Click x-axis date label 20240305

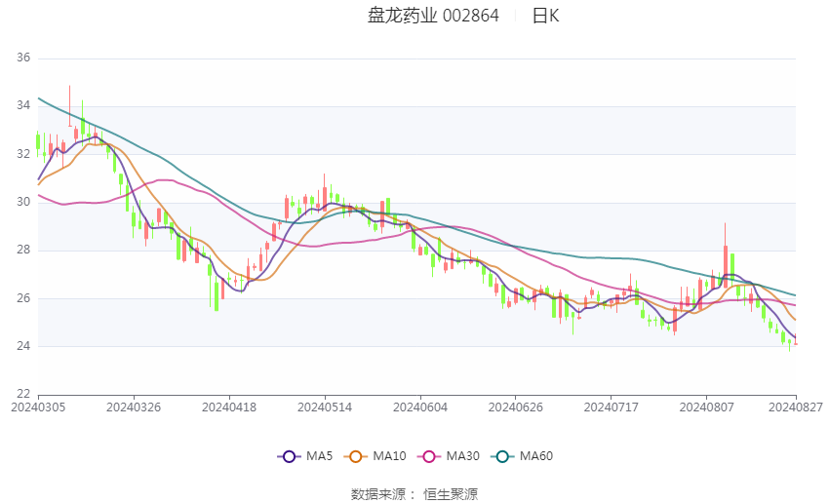(x=38, y=407)
